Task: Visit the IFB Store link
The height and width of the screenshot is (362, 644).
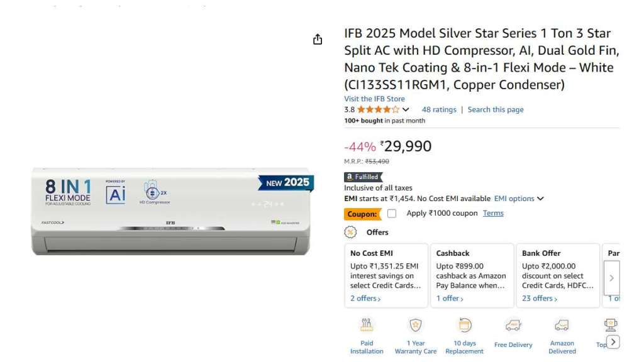Action: (374, 99)
